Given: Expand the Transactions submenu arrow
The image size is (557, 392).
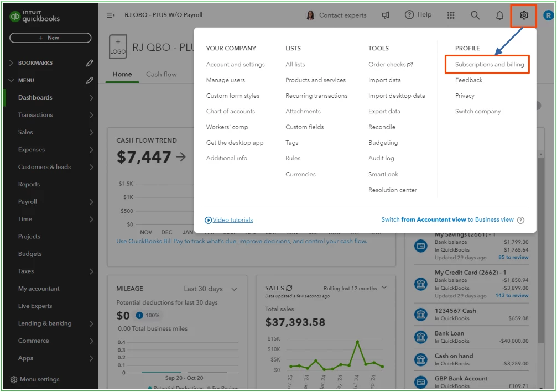Looking at the screenshot, I should click(91, 115).
